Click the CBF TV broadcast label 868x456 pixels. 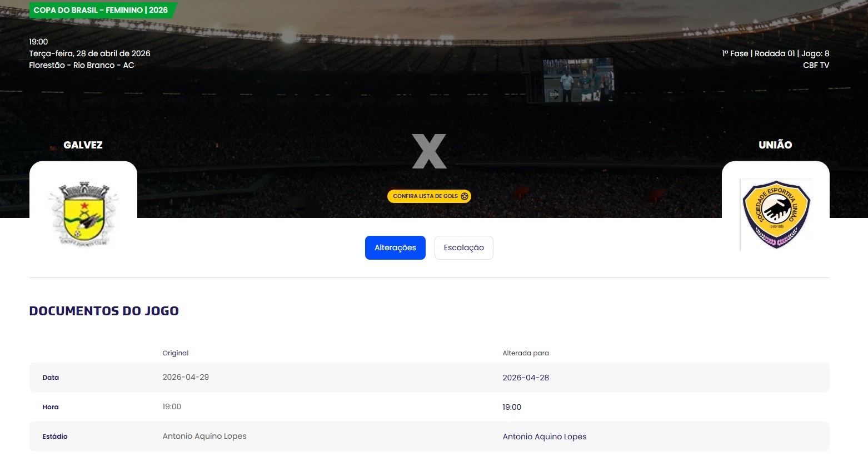tap(816, 65)
